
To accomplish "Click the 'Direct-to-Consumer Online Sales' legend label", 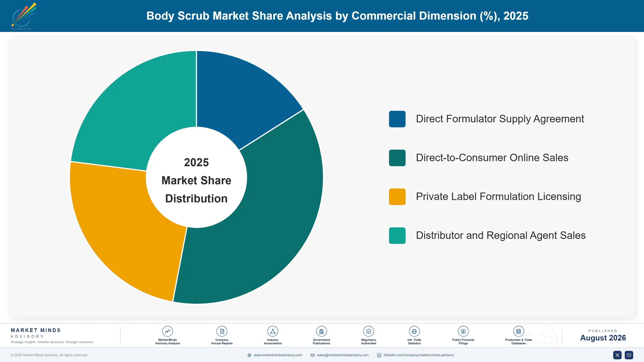I will [x=492, y=158].
